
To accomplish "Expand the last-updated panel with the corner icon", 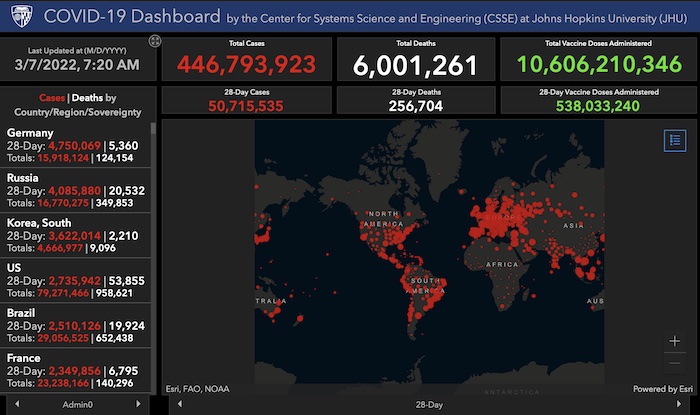I will pos(154,41).
